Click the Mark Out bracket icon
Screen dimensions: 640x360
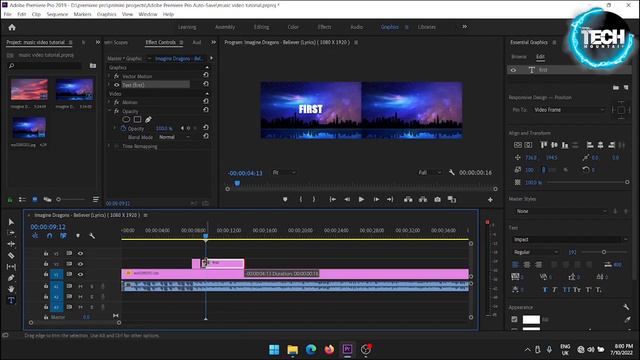313,200
